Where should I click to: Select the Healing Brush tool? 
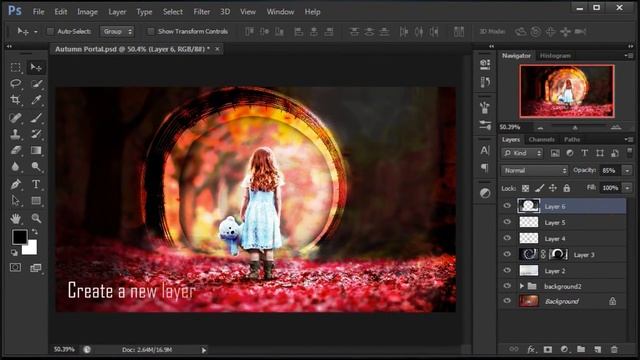click(x=16, y=118)
